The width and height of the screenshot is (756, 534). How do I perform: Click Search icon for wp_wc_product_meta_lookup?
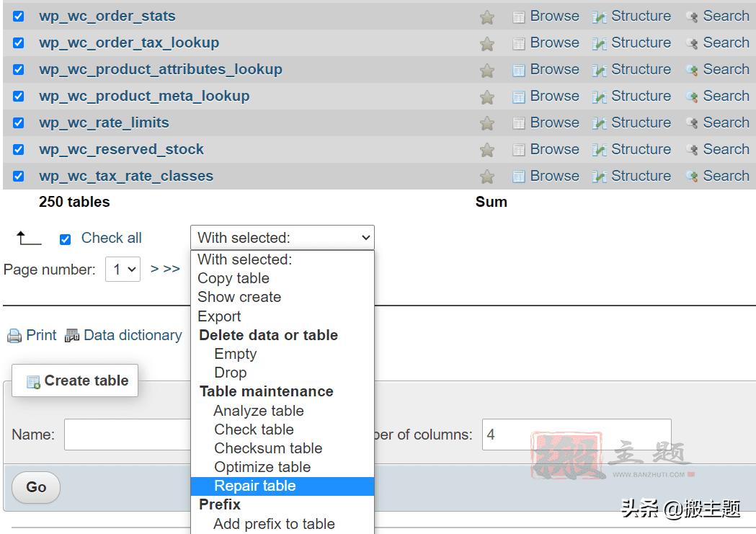(x=692, y=97)
